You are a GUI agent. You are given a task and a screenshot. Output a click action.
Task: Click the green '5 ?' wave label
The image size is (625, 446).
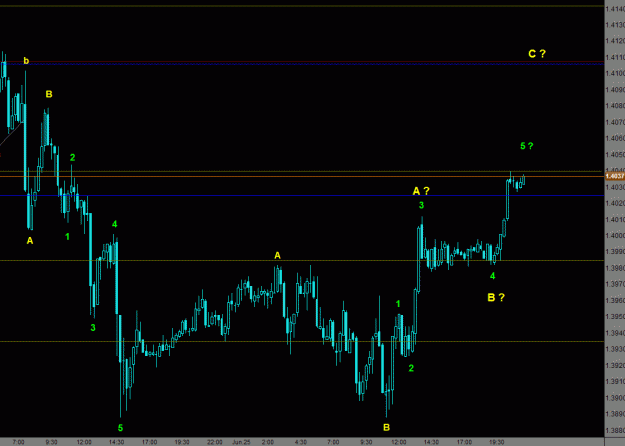tap(527, 146)
